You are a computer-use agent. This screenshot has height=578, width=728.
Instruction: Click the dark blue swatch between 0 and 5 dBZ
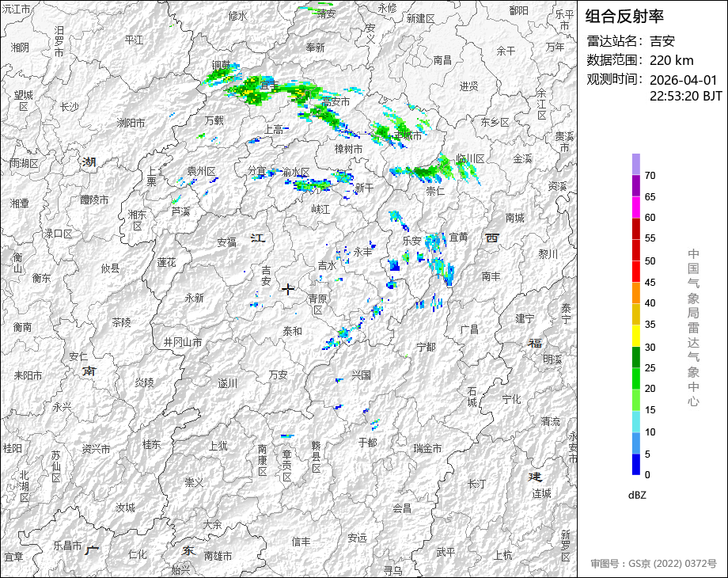tap(636, 464)
